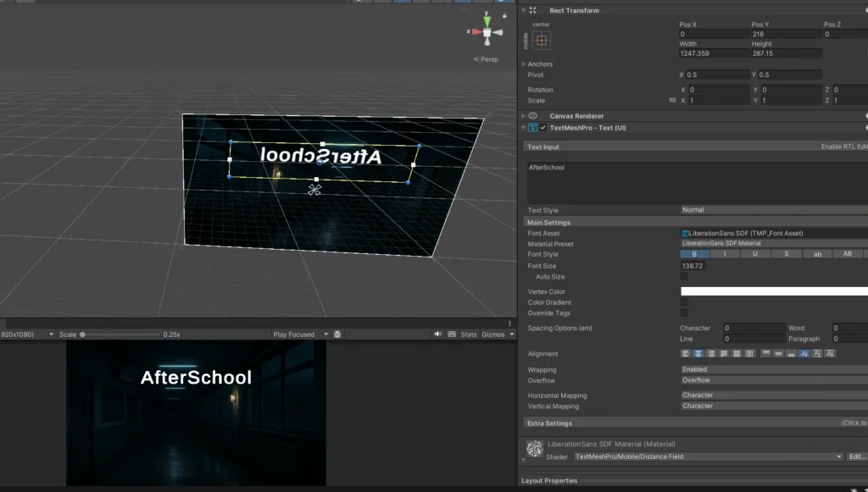Mute audio in Game view

(x=438, y=334)
